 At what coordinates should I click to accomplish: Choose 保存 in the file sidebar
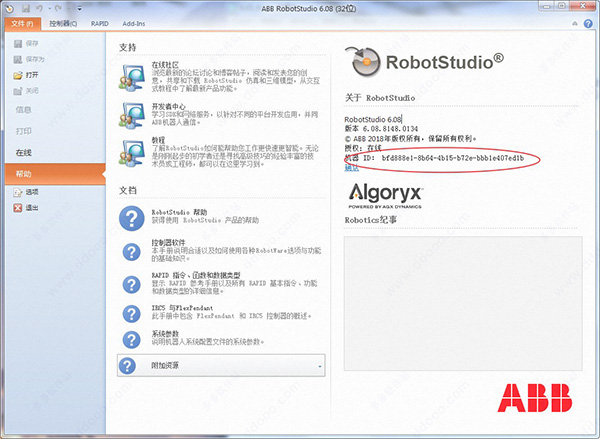pos(26,44)
